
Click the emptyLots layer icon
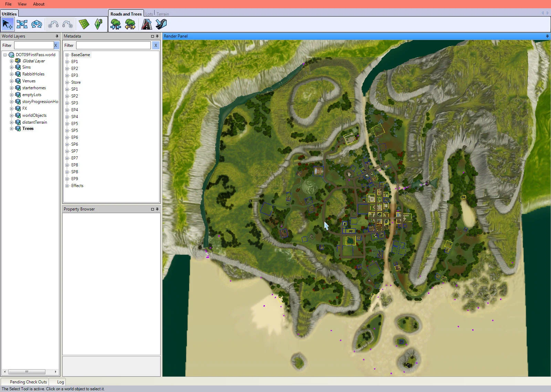coord(18,95)
